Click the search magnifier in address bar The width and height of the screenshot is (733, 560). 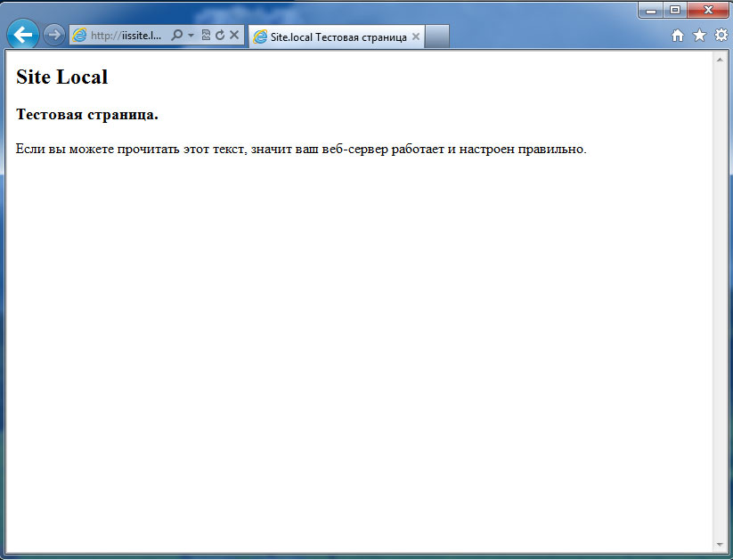(x=176, y=35)
